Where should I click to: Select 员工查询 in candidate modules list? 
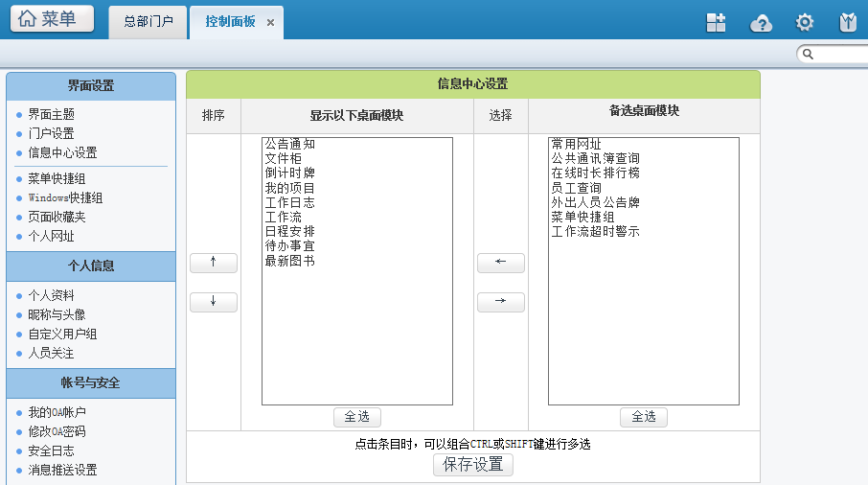coord(576,188)
